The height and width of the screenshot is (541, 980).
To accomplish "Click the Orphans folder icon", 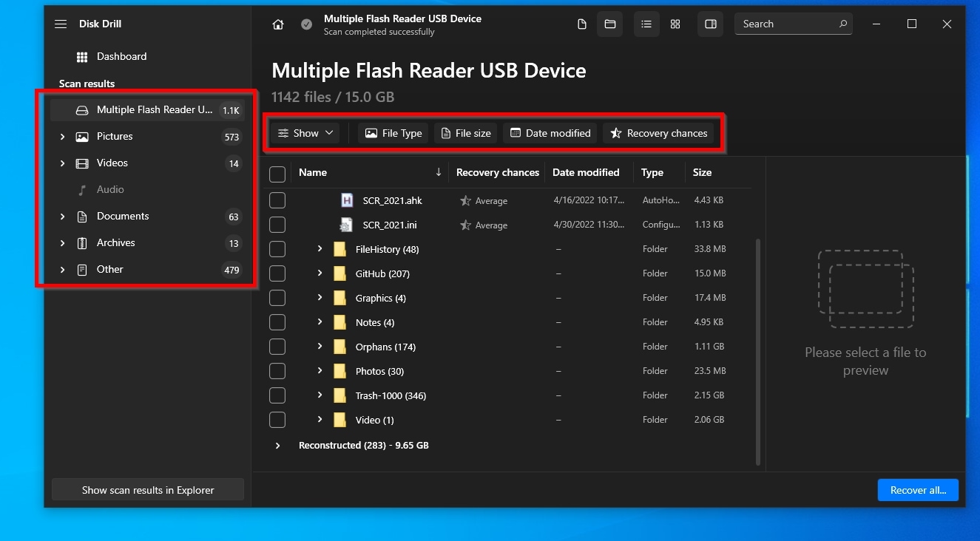I will [339, 347].
